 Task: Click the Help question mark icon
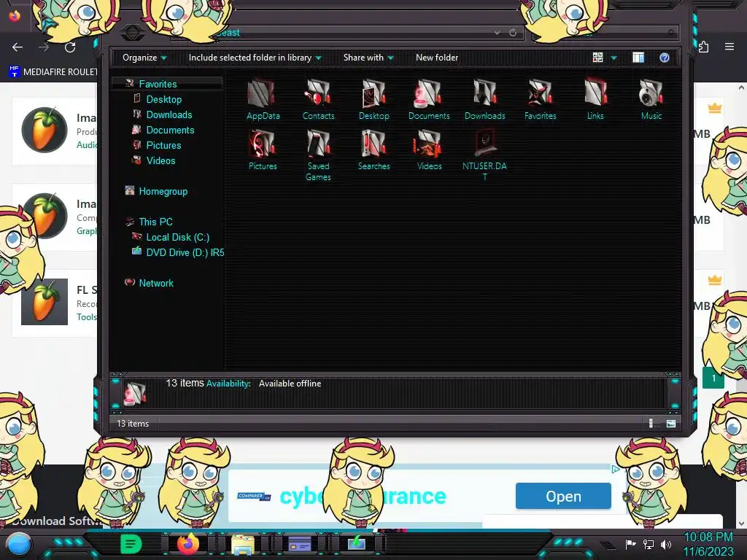coord(665,58)
